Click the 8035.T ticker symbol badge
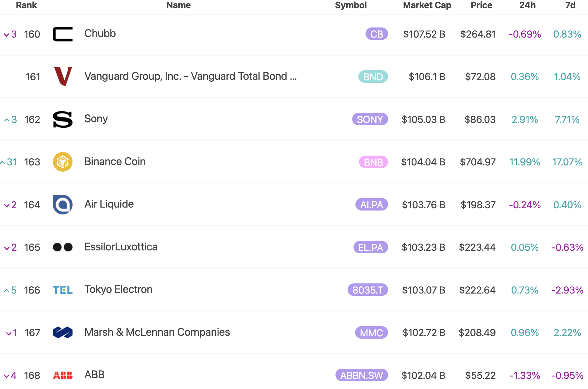 point(367,290)
